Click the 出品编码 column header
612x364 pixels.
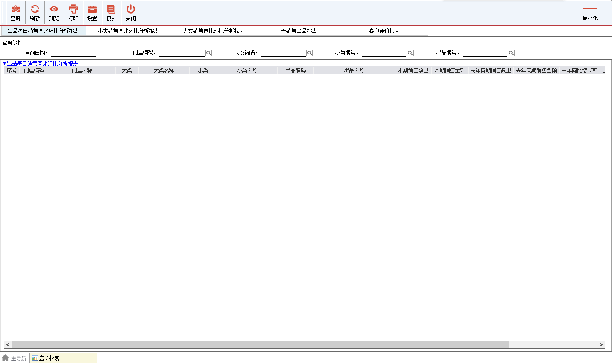(x=296, y=70)
